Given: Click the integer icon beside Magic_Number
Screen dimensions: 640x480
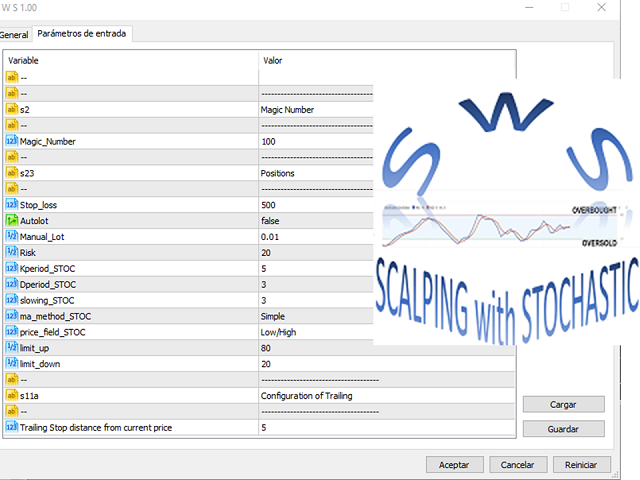Looking at the screenshot, I should tap(12, 141).
